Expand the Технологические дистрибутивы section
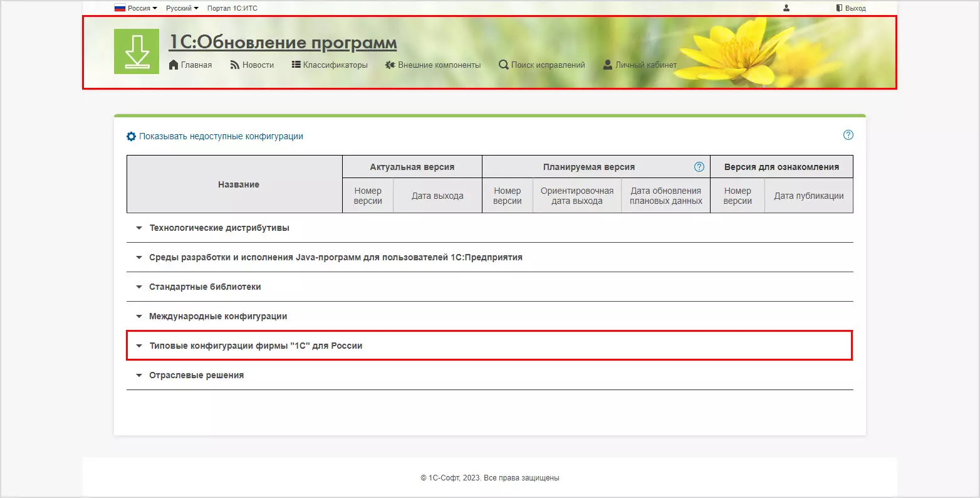This screenshot has width=980, height=498. point(490,228)
